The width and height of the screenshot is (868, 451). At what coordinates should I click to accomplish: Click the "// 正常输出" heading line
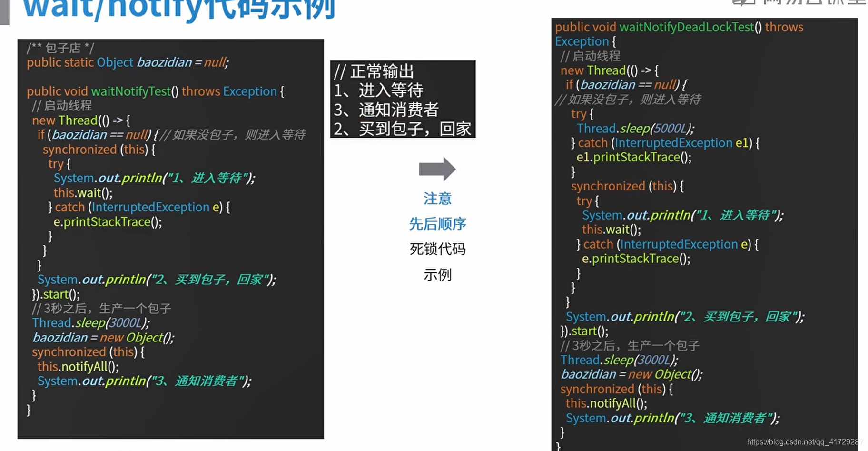click(374, 71)
